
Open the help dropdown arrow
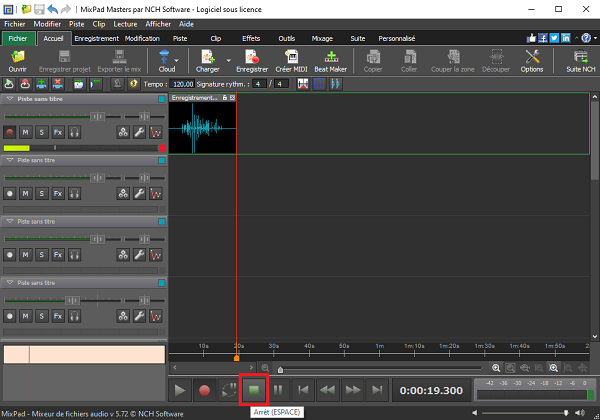pos(595,38)
